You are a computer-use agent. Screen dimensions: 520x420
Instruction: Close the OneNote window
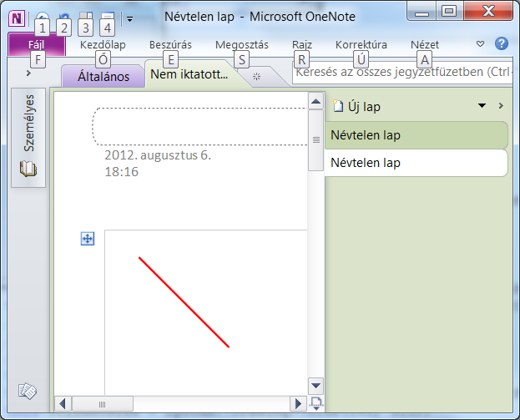[488, 12]
